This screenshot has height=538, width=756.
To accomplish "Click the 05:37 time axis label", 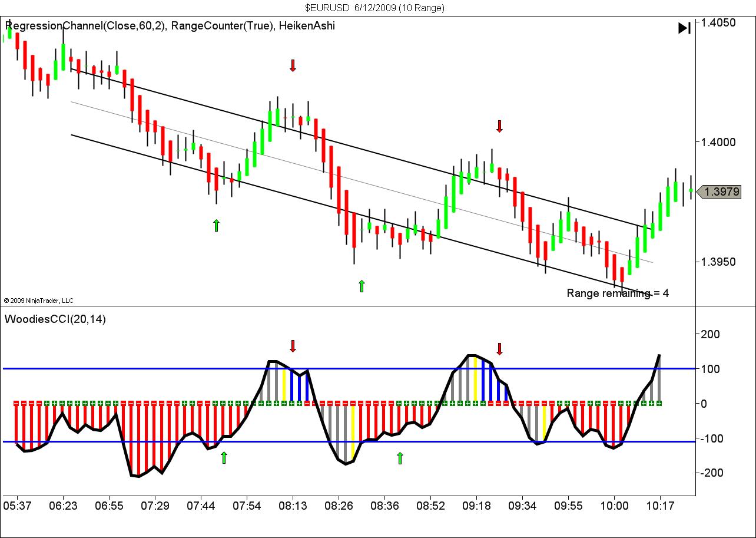I will tap(16, 506).
